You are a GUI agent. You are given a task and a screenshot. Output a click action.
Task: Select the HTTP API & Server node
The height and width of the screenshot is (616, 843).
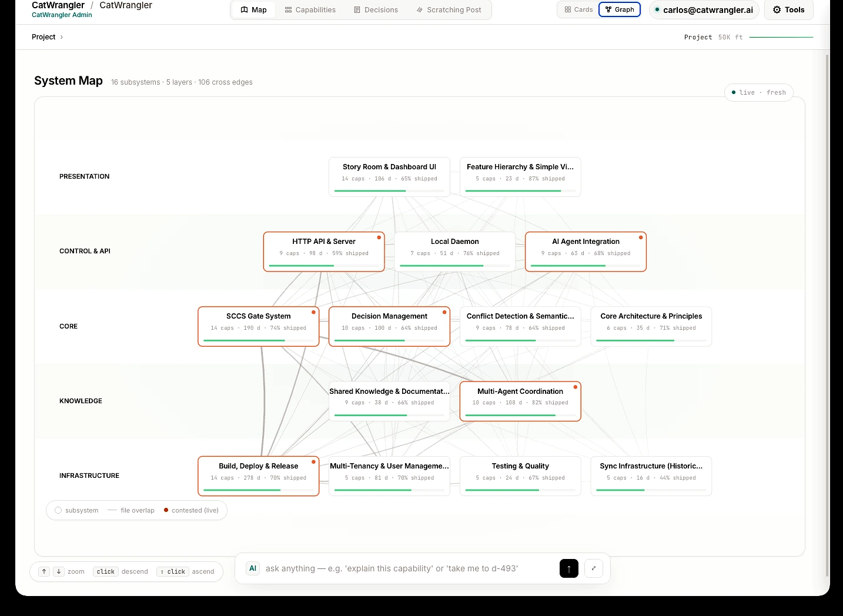coord(324,252)
